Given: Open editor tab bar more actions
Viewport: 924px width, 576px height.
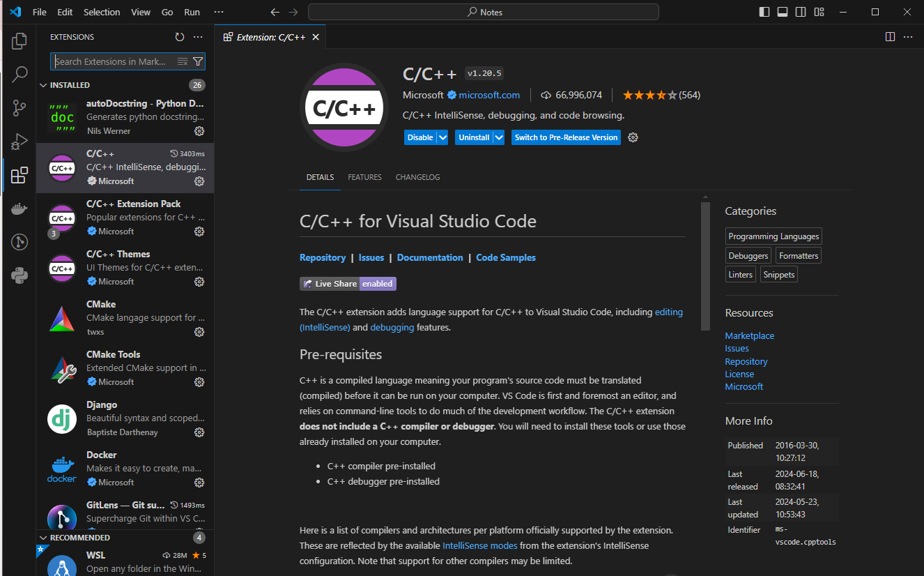Looking at the screenshot, I should 908,37.
